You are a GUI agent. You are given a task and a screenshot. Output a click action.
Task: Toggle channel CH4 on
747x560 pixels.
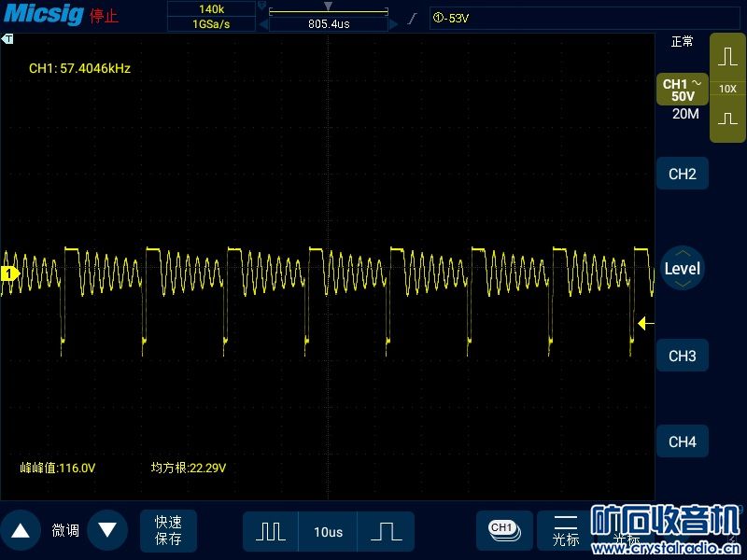(683, 441)
